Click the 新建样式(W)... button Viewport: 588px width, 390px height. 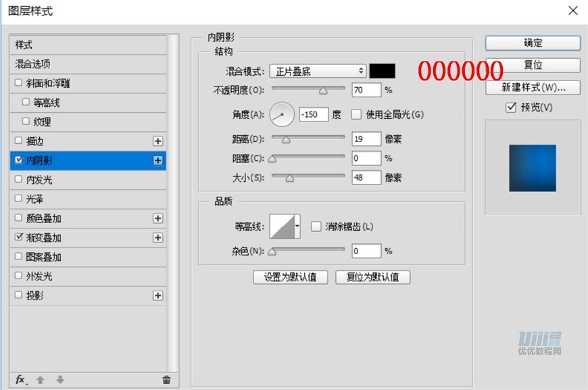click(x=533, y=88)
